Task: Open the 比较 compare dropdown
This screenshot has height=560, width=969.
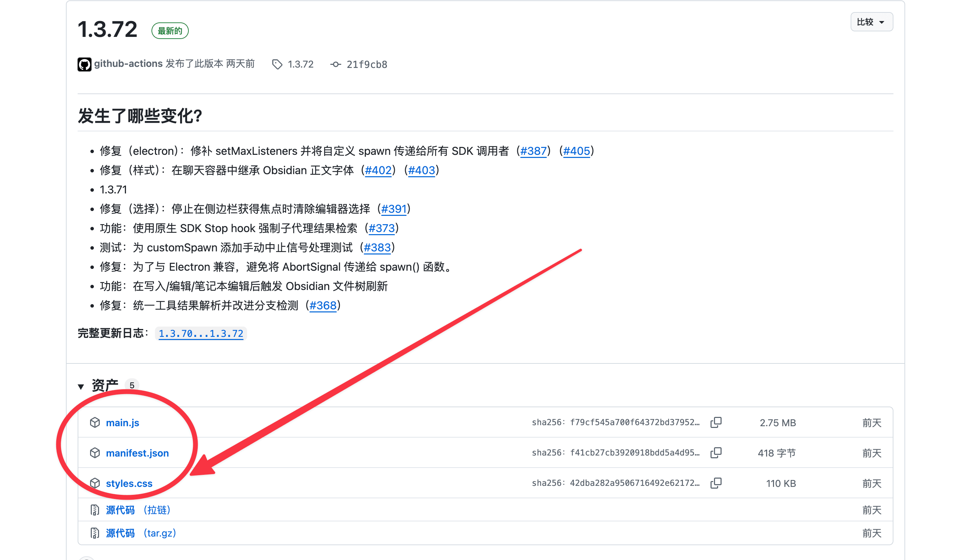Action: [871, 22]
